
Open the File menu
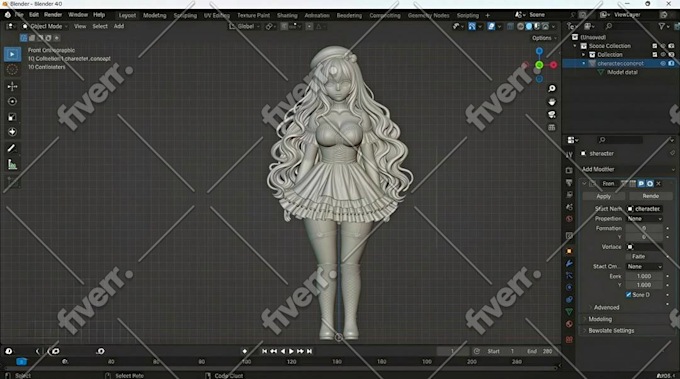click(x=20, y=15)
